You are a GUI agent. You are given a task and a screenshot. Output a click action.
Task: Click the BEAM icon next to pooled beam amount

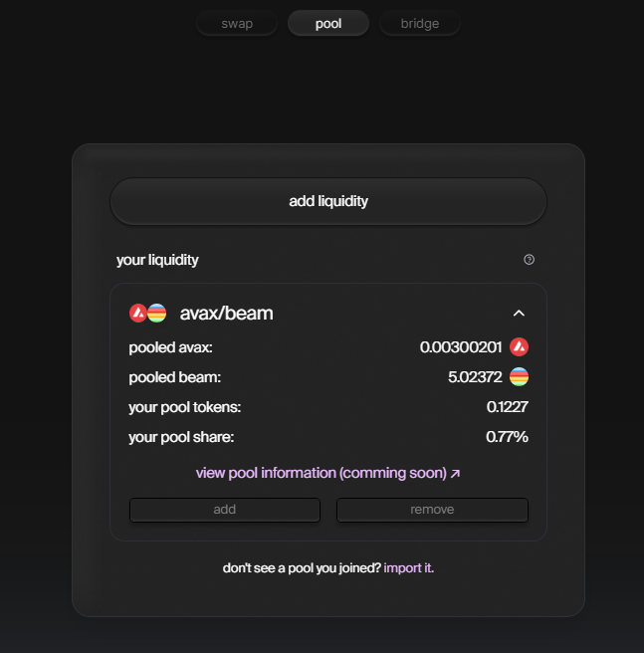click(x=519, y=377)
